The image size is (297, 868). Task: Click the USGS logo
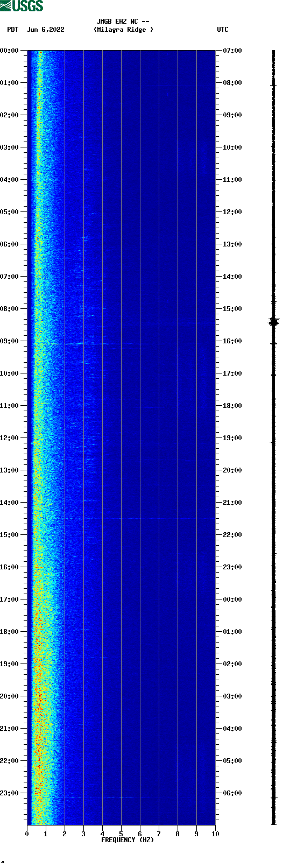click(x=22, y=6)
